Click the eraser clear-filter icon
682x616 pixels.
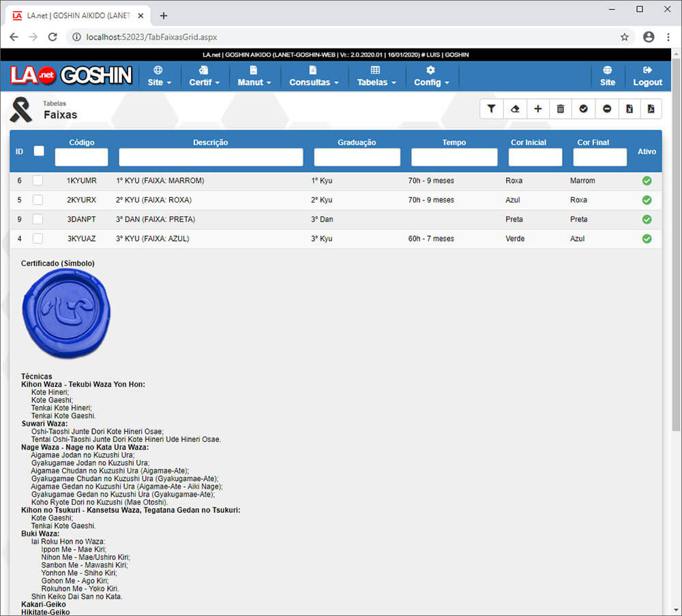click(515, 108)
